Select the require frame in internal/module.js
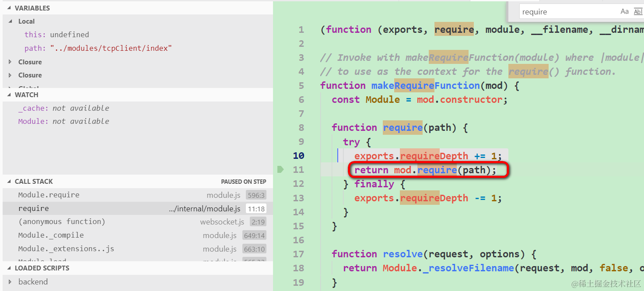Image resolution: width=644 pixels, height=291 pixels. [x=137, y=209]
